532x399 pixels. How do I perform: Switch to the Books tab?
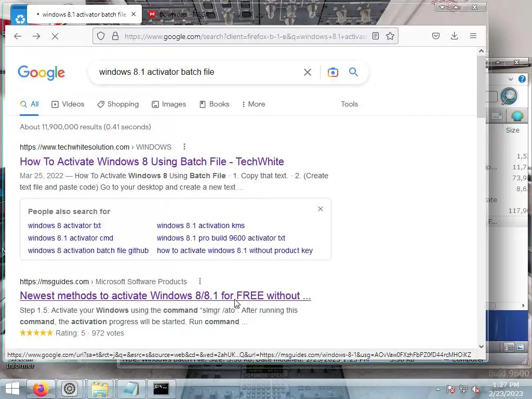pos(214,104)
